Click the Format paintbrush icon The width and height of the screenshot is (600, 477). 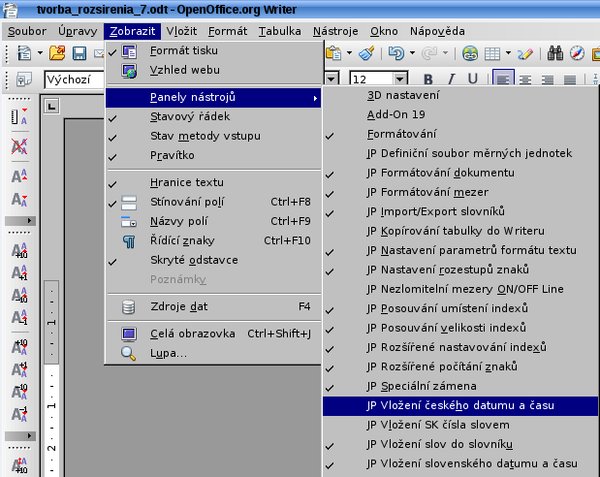click(x=366, y=53)
